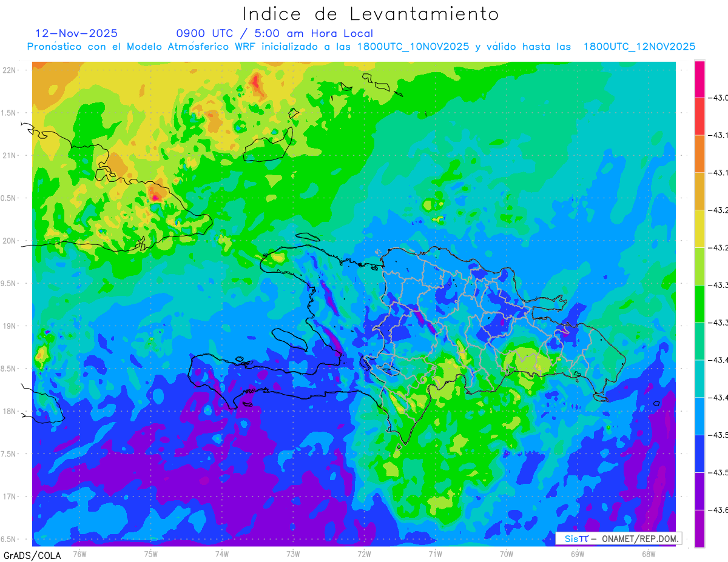728x562 pixels.
Task: Click the '17N' latitude label
Action: (x=10, y=497)
